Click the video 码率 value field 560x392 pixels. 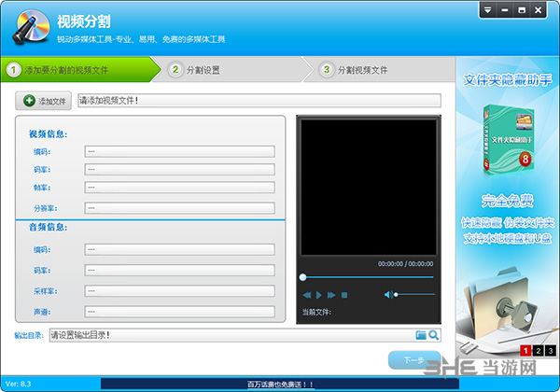tap(179, 169)
